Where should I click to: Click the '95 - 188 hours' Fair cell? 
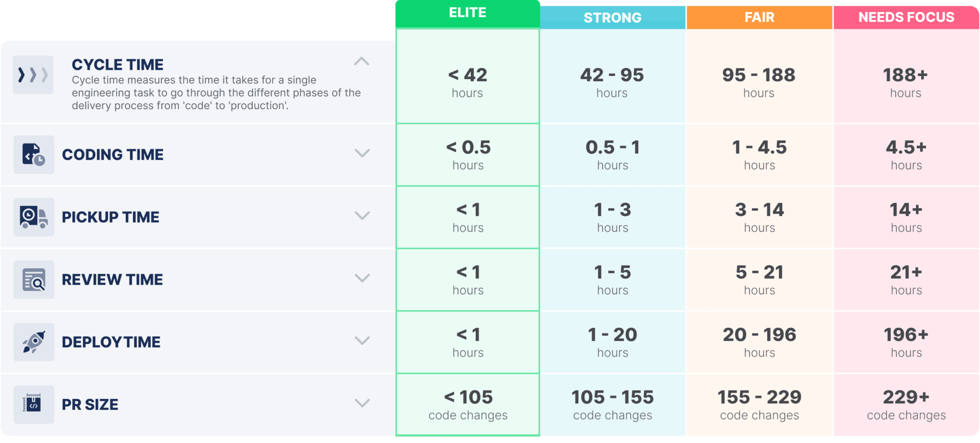pyautogui.click(x=759, y=81)
